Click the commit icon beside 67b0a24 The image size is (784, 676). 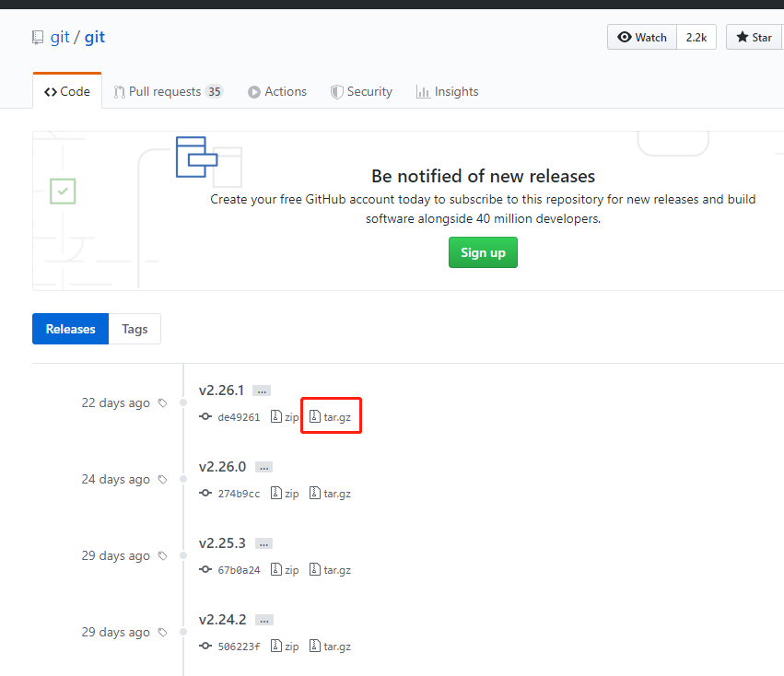205,569
